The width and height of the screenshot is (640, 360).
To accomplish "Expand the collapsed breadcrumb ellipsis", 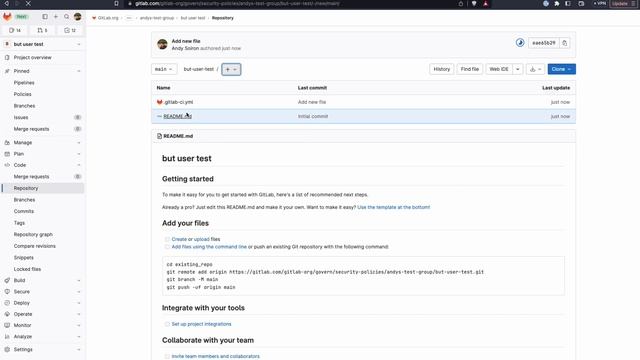I will (129, 18).
